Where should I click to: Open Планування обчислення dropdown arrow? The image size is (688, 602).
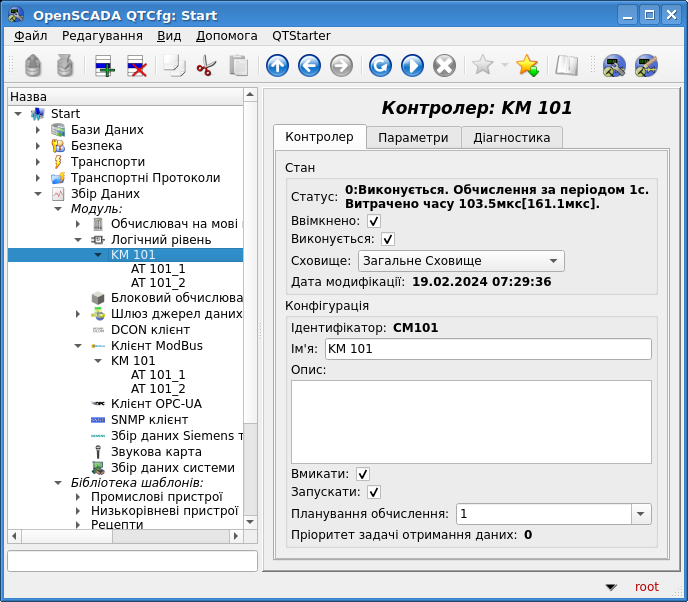tap(640, 514)
